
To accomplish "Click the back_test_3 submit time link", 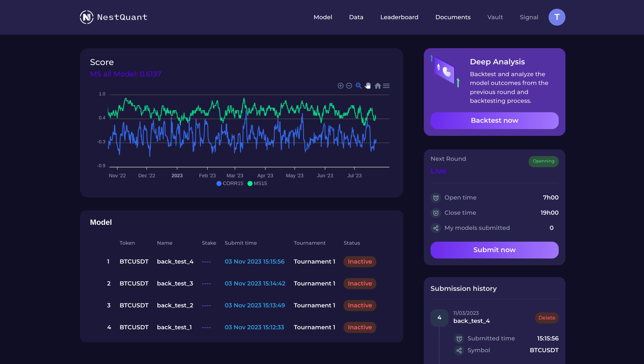I will pos(255,283).
